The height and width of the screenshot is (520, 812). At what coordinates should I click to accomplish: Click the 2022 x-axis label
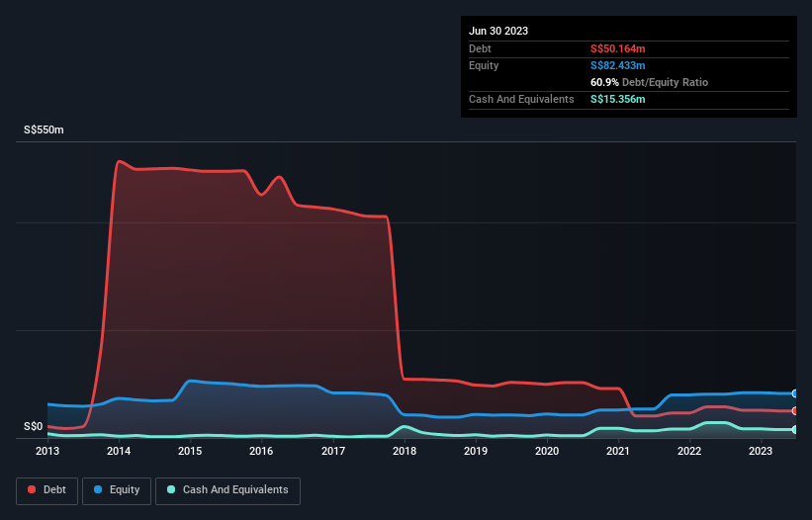689,451
